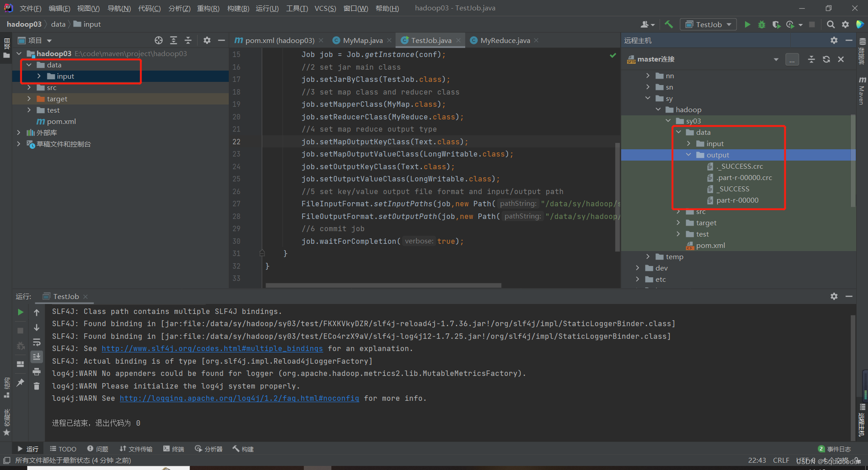
Task: Rerun TestJob in the Run panel
Action: 20,312
